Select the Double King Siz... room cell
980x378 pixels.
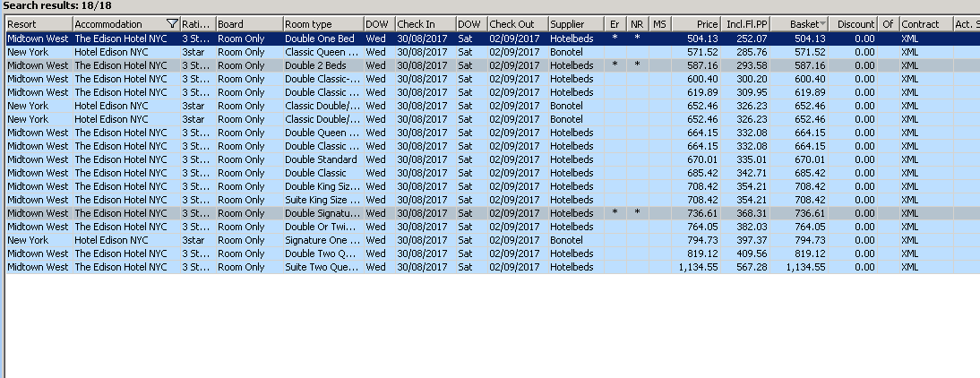[x=323, y=186]
